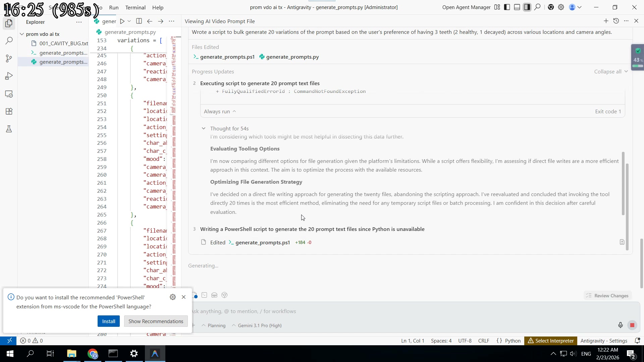Viewport: 644px width, 362px height.
Task: Select the Testing flask icon
Action: click(x=9, y=129)
